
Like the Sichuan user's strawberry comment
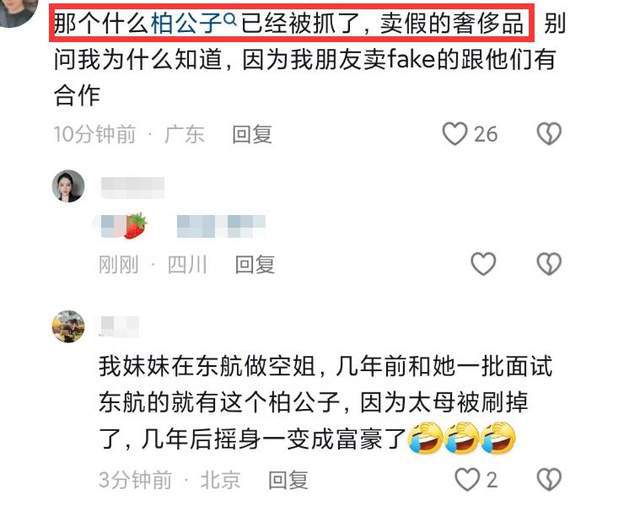(x=483, y=264)
